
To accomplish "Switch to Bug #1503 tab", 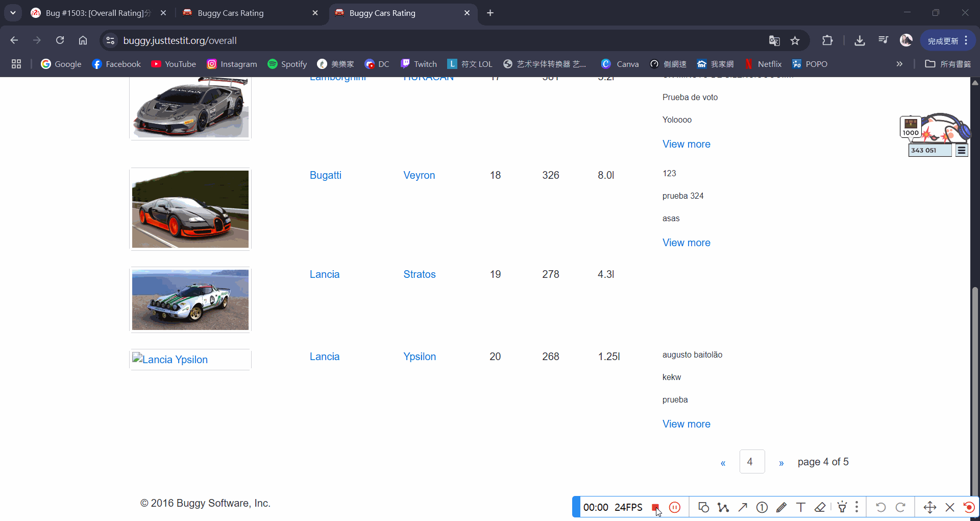I will (x=99, y=13).
